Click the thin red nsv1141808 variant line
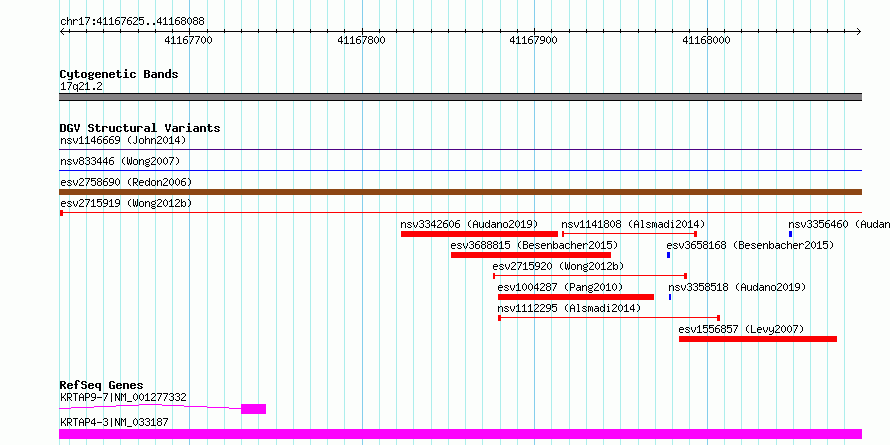This screenshot has width=890, height=445. 629,234
